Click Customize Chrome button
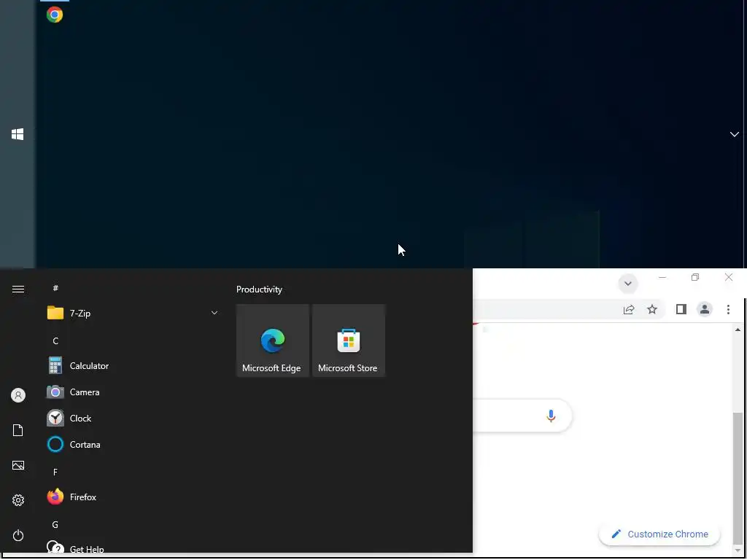 (659, 534)
